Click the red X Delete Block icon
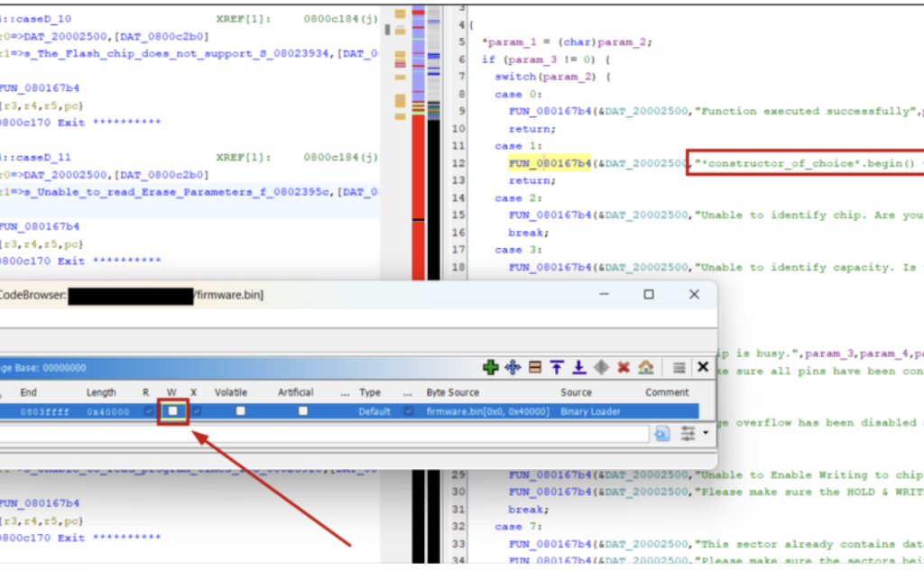Viewport: 924px width, 570px height. point(623,367)
